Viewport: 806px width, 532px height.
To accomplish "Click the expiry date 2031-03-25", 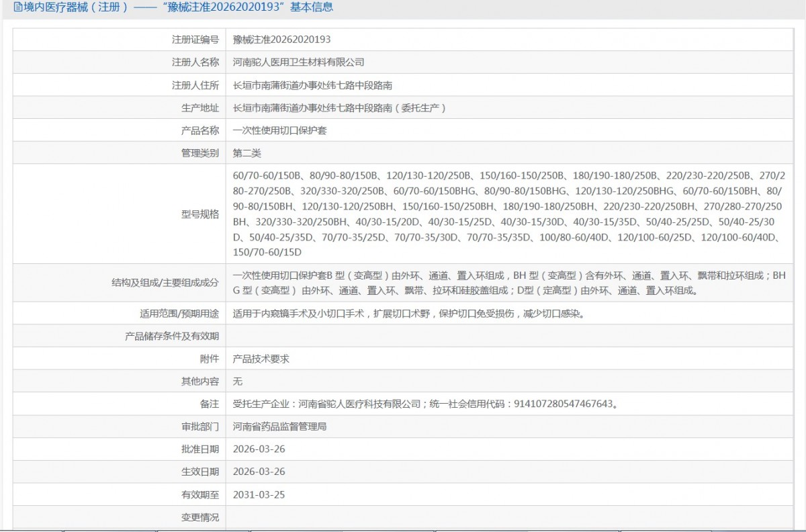I will (x=259, y=494).
